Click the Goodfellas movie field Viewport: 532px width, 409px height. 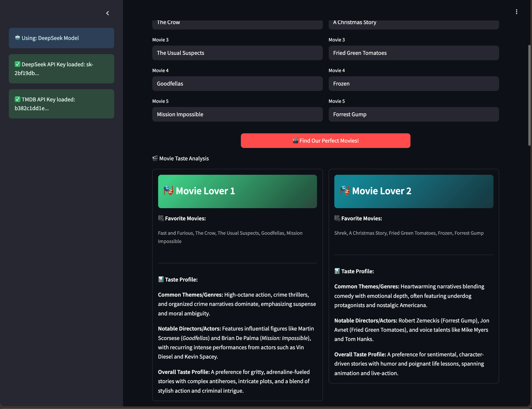[x=237, y=84]
